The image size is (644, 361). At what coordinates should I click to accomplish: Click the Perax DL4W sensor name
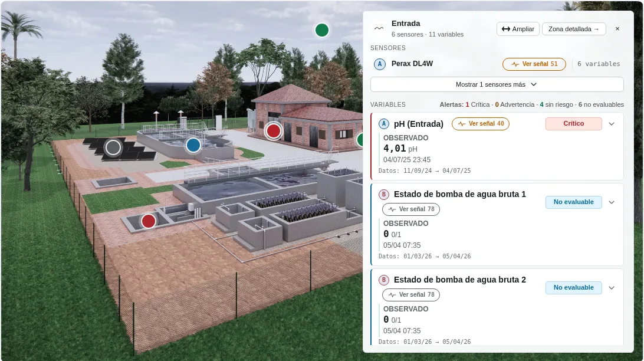coord(412,64)
